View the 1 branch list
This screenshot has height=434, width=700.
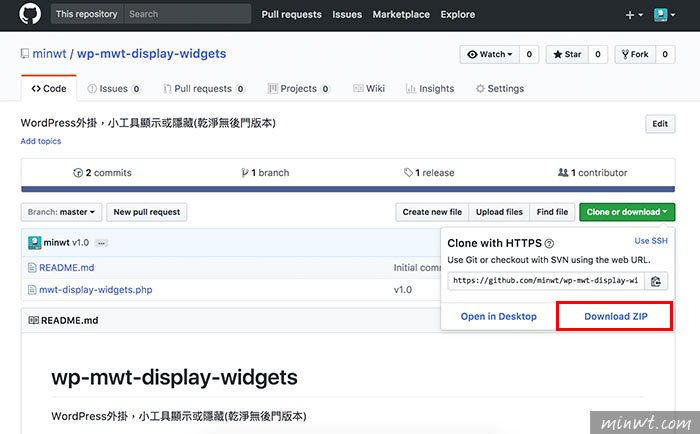265,173
